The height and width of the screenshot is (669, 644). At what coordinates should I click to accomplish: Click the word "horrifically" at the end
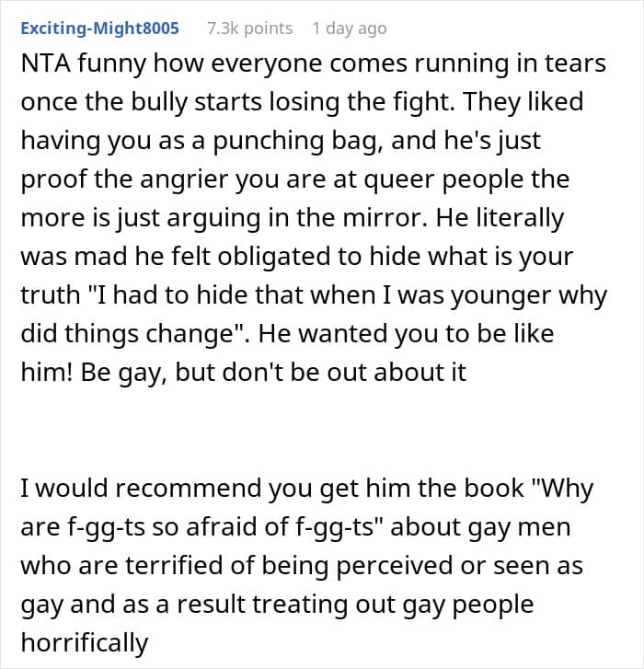(x=86, y=640)
